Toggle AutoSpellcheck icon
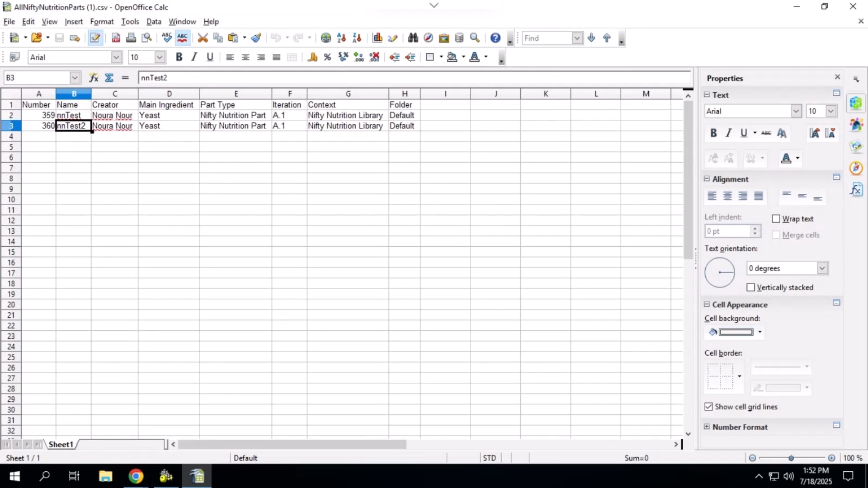Image resolution: width=868 pixels, height=488 pixels. (182, 38)
